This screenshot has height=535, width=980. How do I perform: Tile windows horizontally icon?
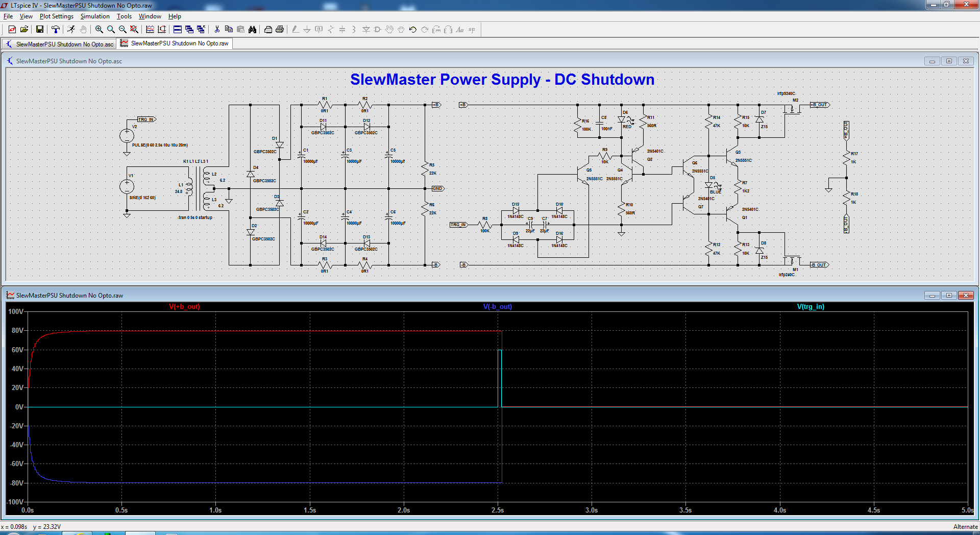(x=178, y=30)
